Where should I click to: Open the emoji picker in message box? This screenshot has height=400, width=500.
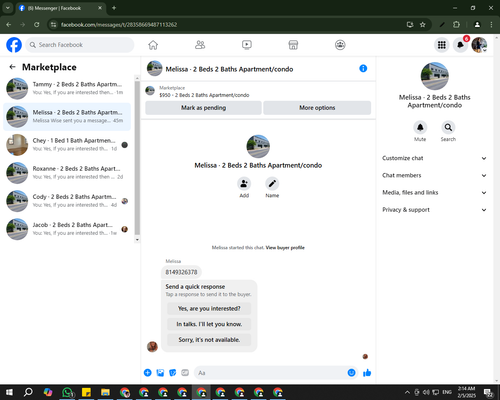point(351,373)
